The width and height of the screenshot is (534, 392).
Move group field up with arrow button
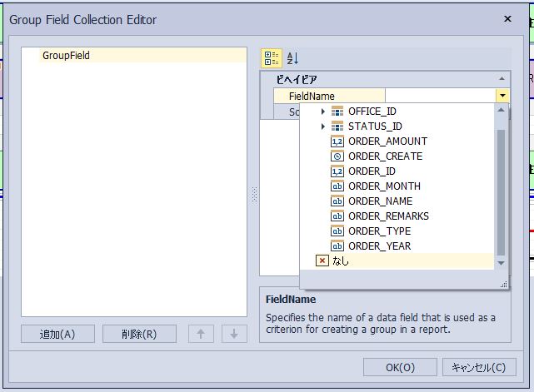(x=201, y=334)
